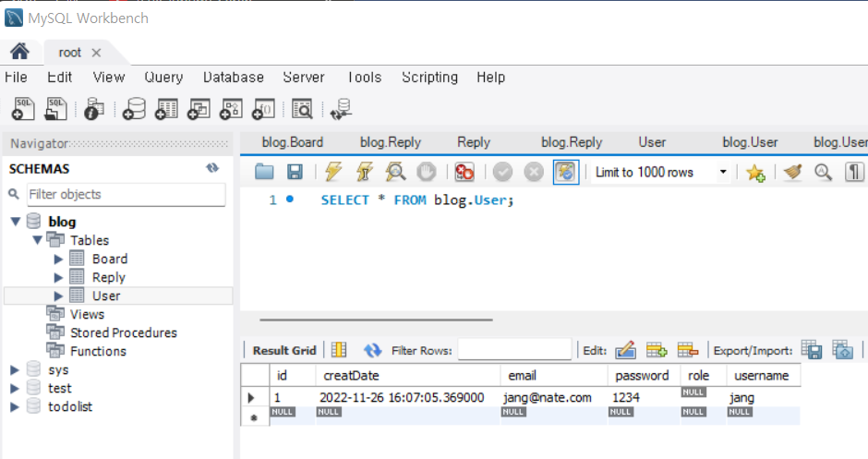Toggle auto-commit mode button
The width and height of the screenshot is (868, 459).
(x=566, y=172)
